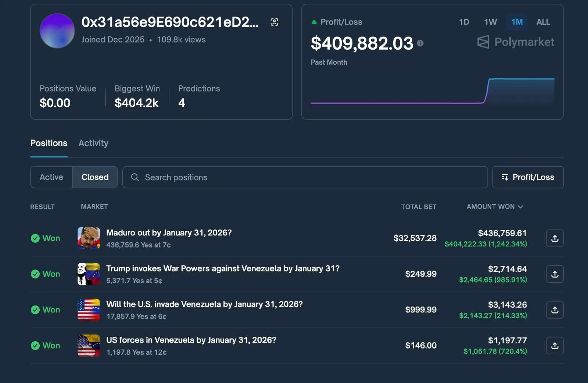Click the wallet address scan icon
This screenshot has height=383, width=588.
click(274, 22)
